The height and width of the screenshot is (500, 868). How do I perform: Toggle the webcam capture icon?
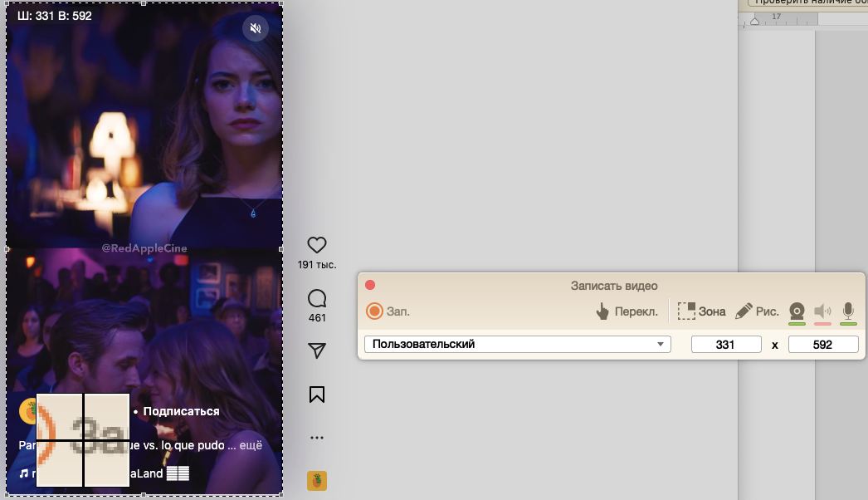pyautogui.click(x=797, y=311)
